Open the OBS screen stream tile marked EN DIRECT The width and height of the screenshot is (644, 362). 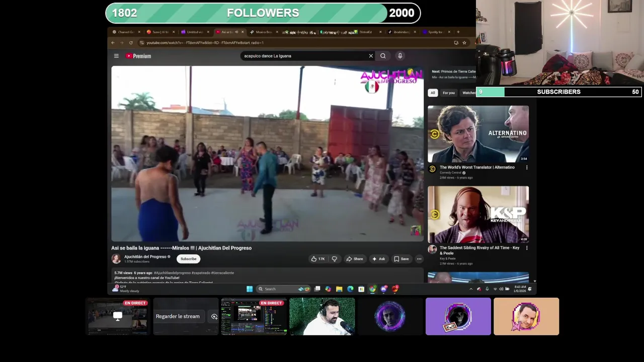[x=254, y=316]
